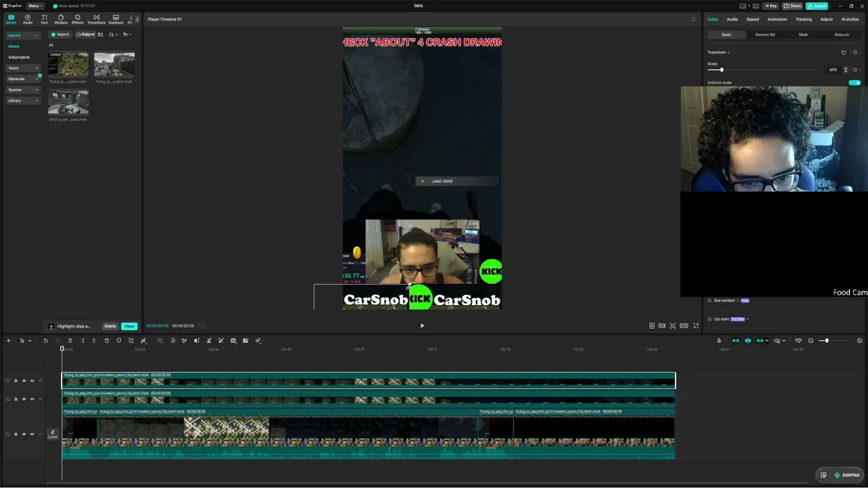This screenshot has width=868, height=488.
Task: Mute the Cover main track audio
Action: tap(32, 434)
